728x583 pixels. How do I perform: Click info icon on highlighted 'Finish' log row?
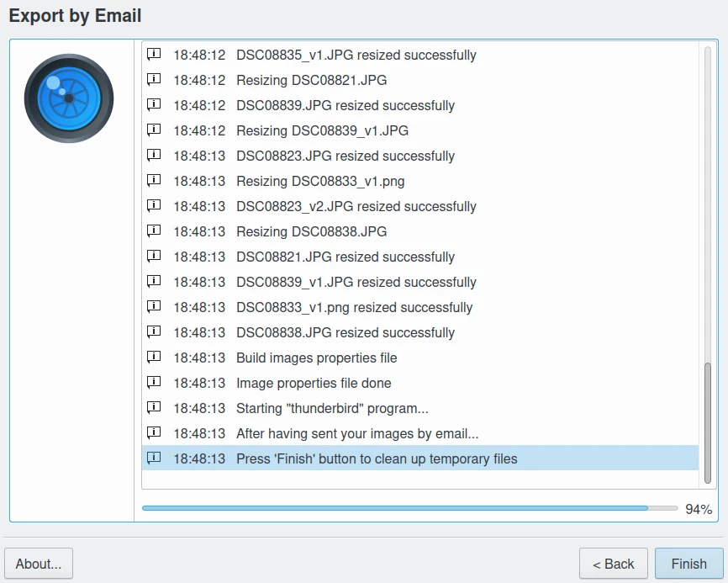154,458
